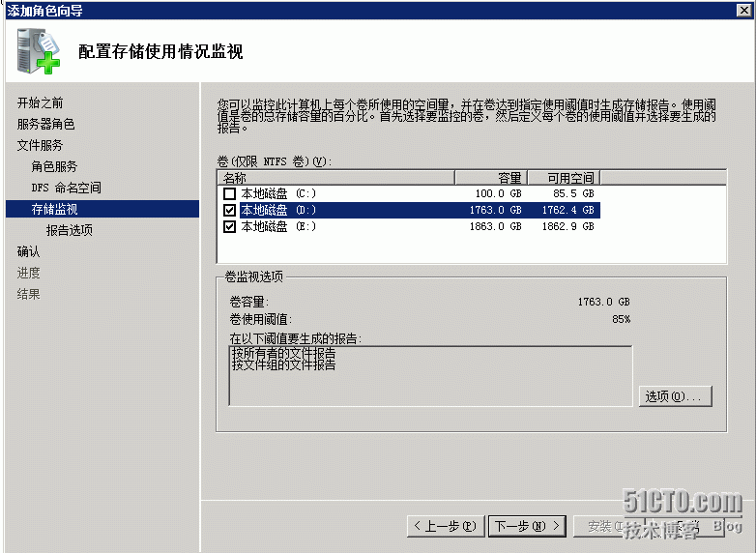Sort volumes by 容量 column header
This screenshot has height=553, width=756.
pyautogui.click(x=491, y=178)
